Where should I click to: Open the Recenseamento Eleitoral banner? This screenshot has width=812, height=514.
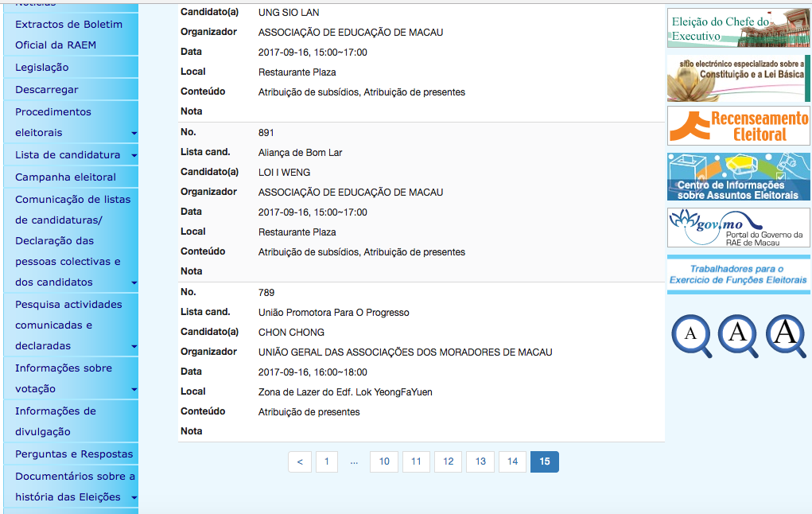[x=738, y=126]
